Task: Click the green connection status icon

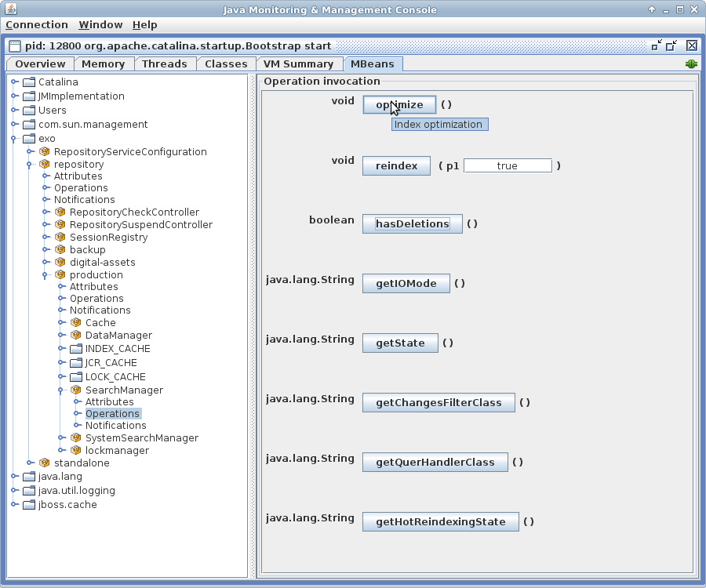Action: pos(690,64)
